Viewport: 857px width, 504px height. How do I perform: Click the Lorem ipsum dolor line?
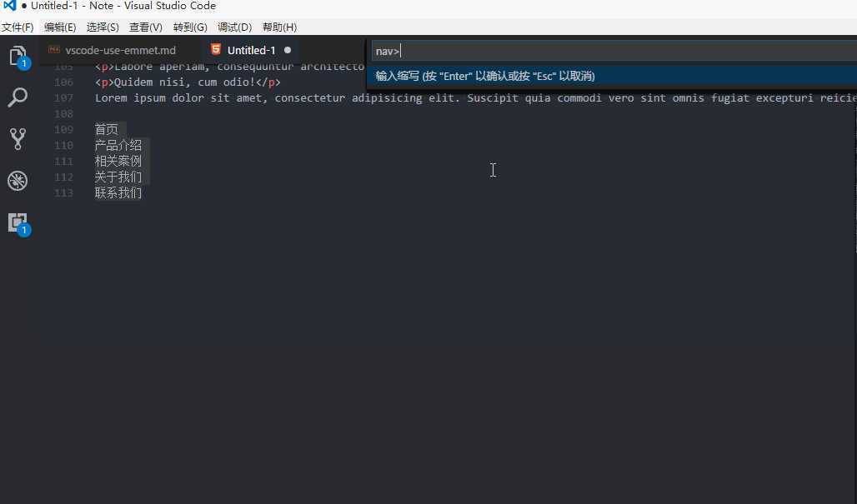click(475, 98)
